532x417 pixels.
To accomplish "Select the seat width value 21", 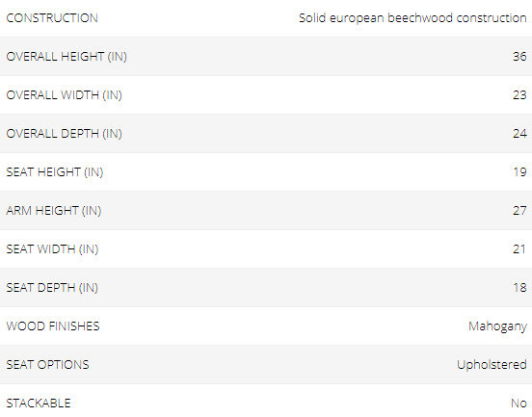I will (519, 249).
